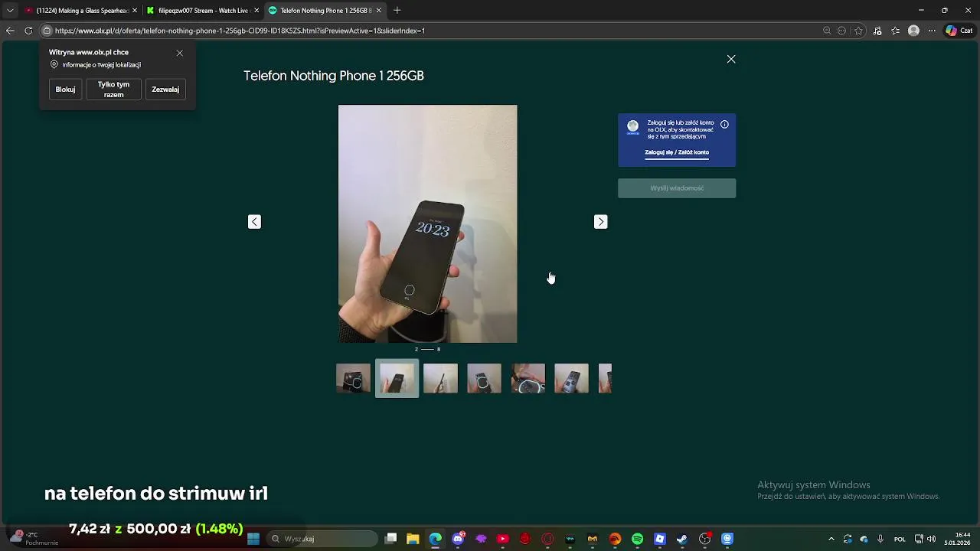Select the sixth gallery thumbnail
Image resolution: width=980 pixels, height=551 pixels.
pyautogui.click(x=571, y=378)
